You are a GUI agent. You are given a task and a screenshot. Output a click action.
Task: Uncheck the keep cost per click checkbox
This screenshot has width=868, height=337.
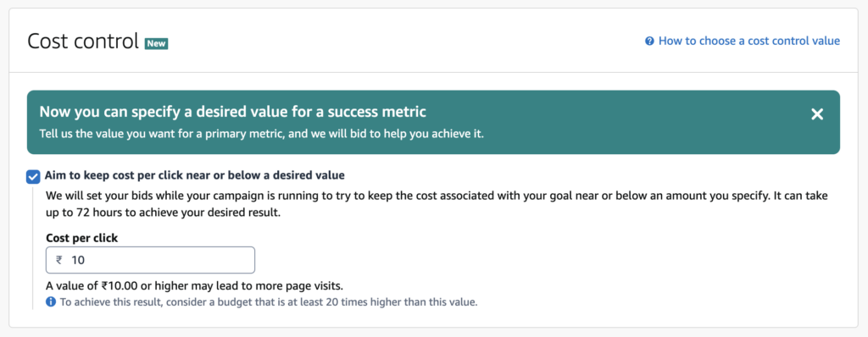(x=33, y=177)
